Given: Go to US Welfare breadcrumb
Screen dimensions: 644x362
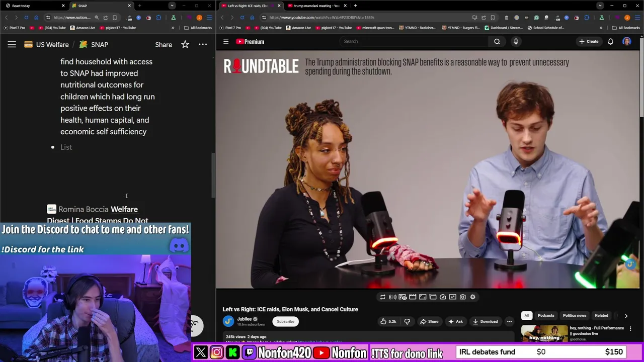Looking at the screenshot, I should (x=46, y=45).
